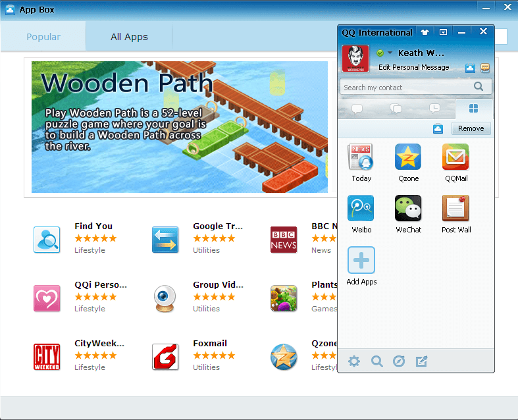The height and width of the screenshot is (420, 518).
Task: Open App Box icon beside Remove button
Action: click(x=438, y=128)
